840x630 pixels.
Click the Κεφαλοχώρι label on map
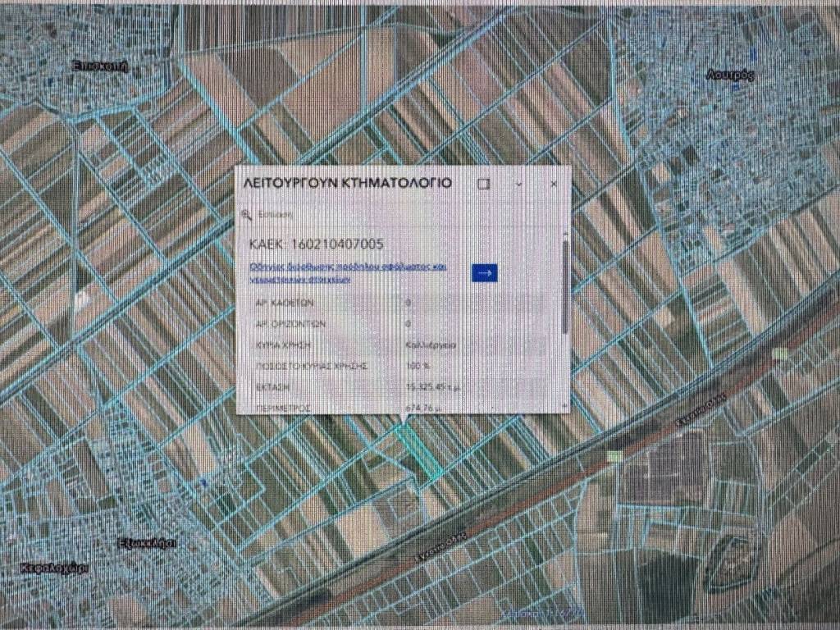click(x=55, y=568)
